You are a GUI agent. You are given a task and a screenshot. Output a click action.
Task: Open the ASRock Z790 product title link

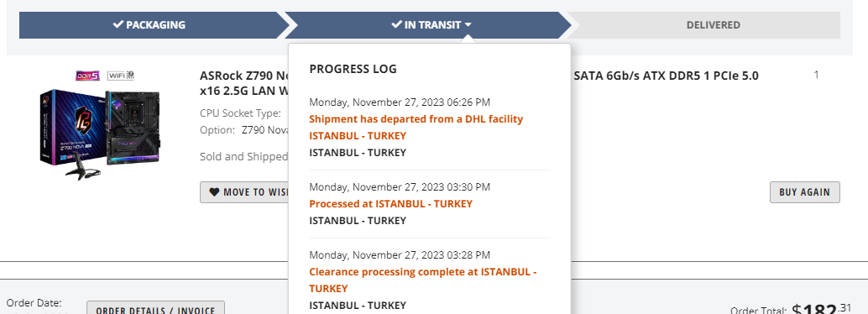tap(244, 82)
